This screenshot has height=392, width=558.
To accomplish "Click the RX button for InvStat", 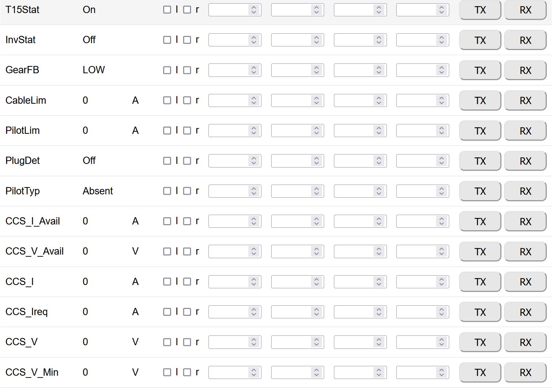I will click(x=525, y=40).
